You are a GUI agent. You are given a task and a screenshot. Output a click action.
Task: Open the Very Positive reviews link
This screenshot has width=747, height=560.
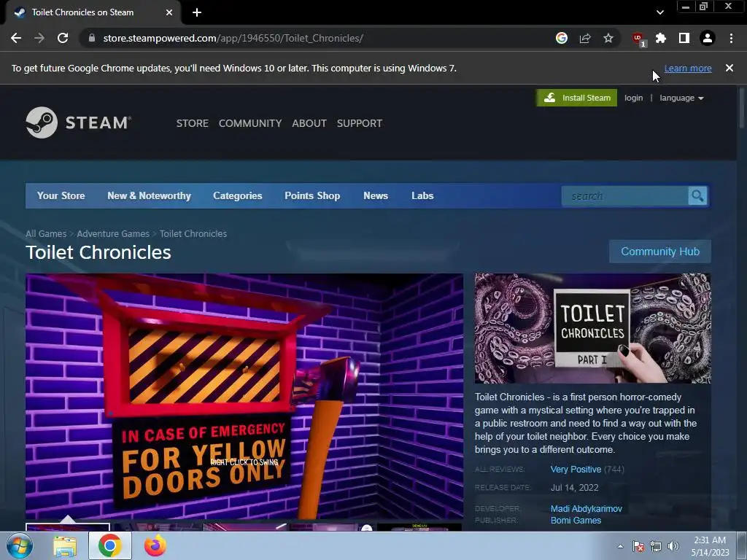point(576,469)
